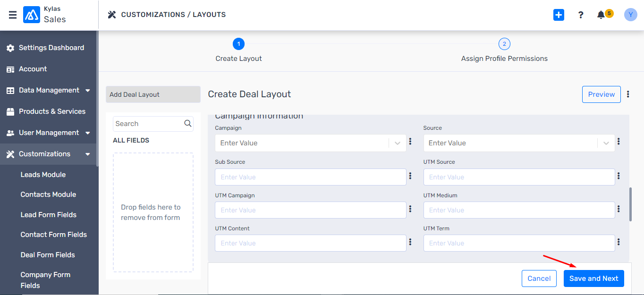Click the sidebar vertical scrollbar
This screenshot has height=295, width=644.
coord(97,99)
